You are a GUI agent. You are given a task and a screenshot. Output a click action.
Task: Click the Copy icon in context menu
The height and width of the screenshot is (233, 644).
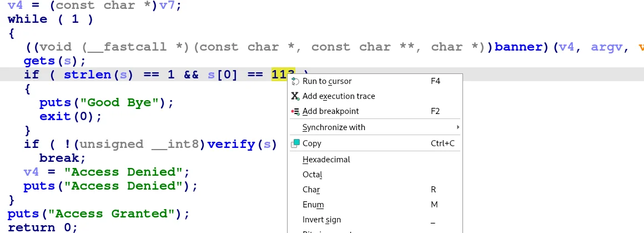(295, 143)
